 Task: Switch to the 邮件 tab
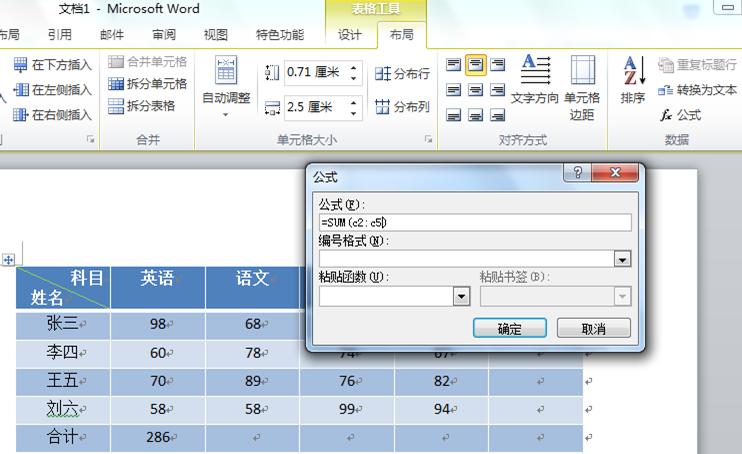click(112, 35)
